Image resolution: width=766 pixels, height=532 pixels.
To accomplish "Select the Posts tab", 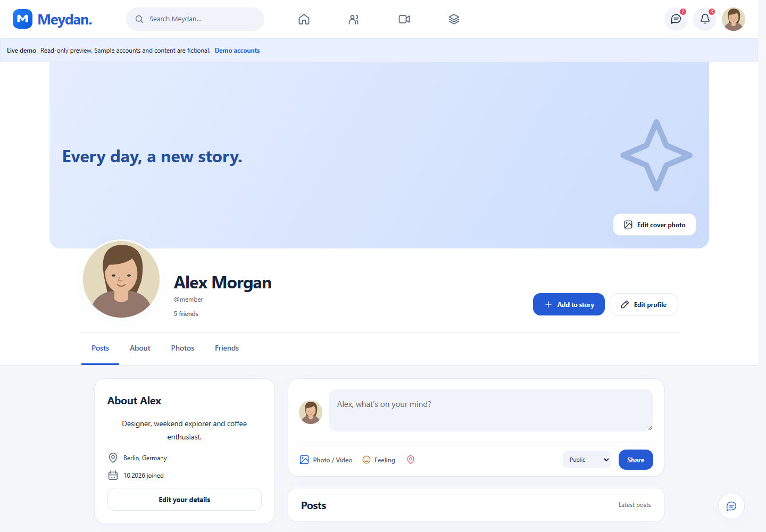I will tap(100, 348).
